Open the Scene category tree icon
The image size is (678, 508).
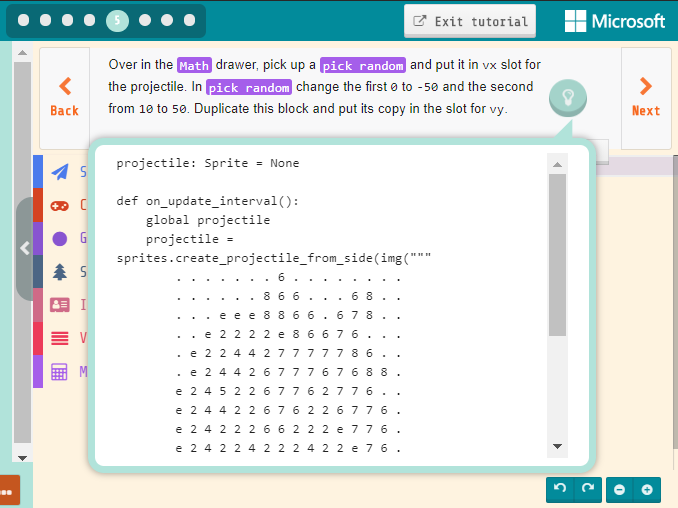[x=60, y=272]
